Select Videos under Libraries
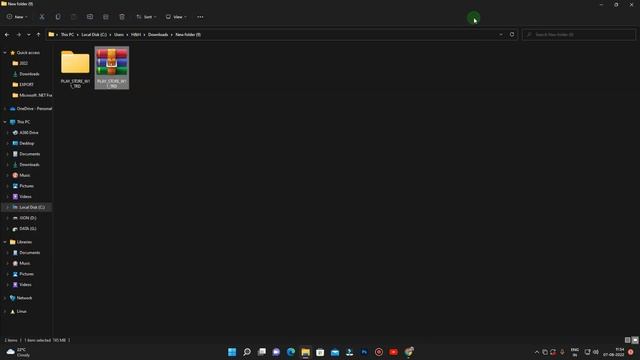The image size is (640, 360). [x=25, y=284]
